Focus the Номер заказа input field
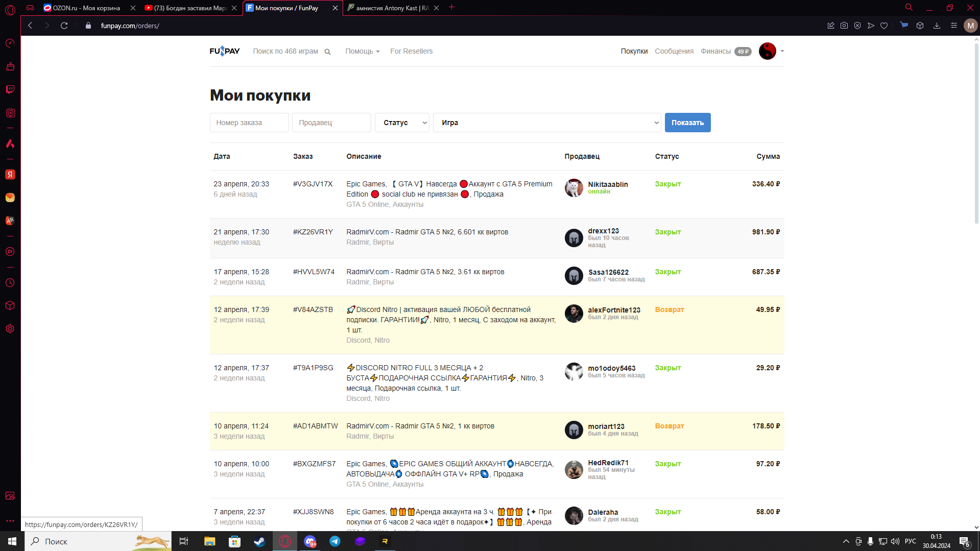The height and width of the screenshot is (551, 980). tap(249, 123)
